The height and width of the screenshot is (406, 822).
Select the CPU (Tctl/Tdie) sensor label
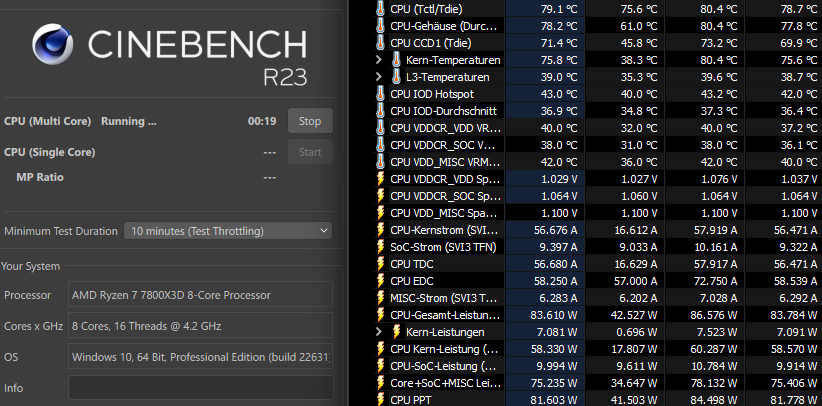click(x=426, y=9)
